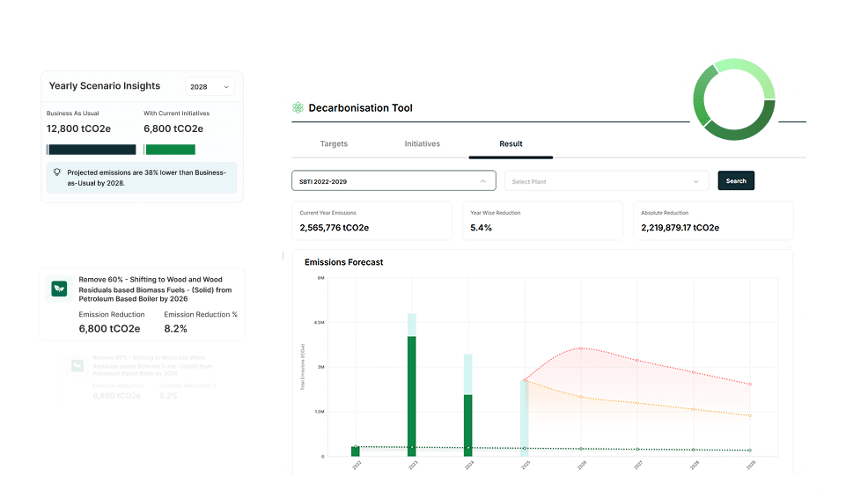Switch to the Targets tab

[x=334, y=144]
